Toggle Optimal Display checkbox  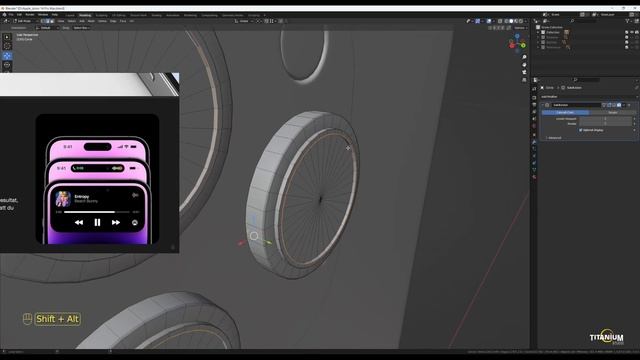coord(580,130)
